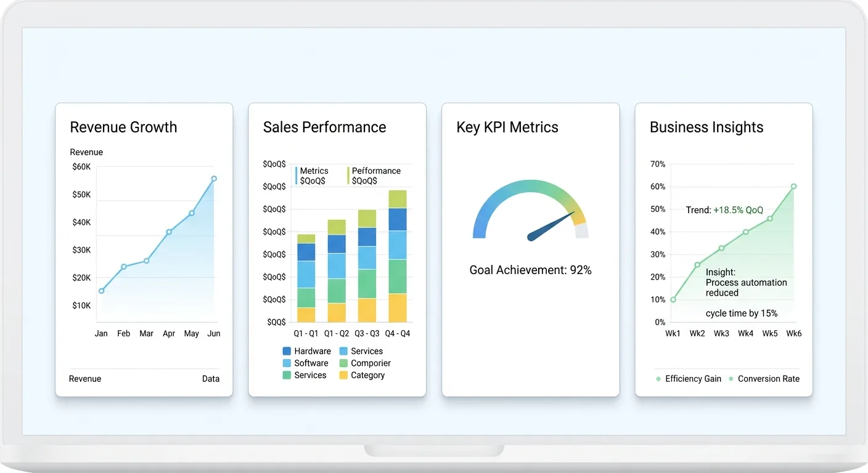Viewport: 868px width, 473px height.
Task: Click the Wk3 axis label
Action: pyautogui.click(x=721, y=333)
